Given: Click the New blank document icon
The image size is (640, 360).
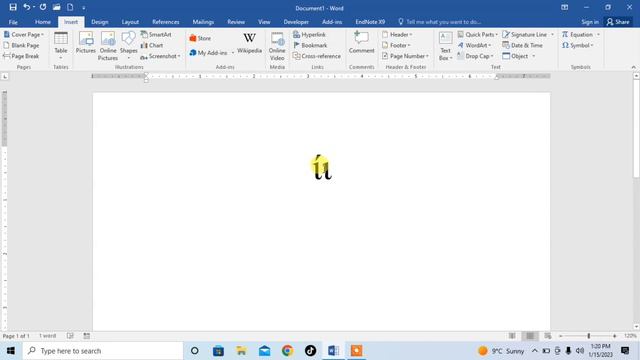Looking at the screenshot, I should click(x=70, y=7).
